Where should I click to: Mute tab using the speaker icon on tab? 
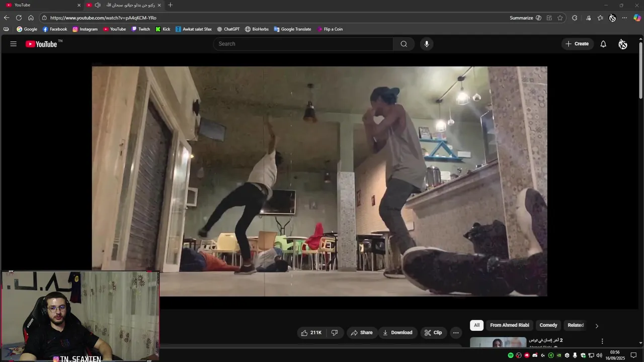point(98,5)
